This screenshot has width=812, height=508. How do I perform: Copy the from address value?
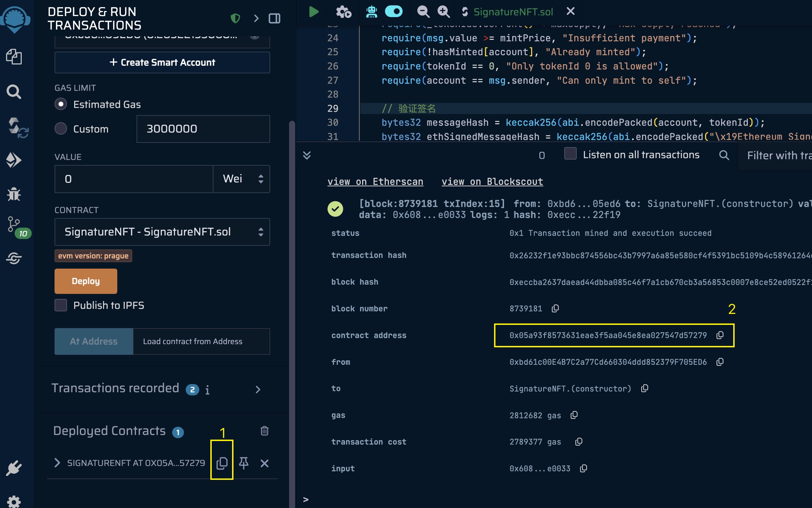(x=720, y=362)
